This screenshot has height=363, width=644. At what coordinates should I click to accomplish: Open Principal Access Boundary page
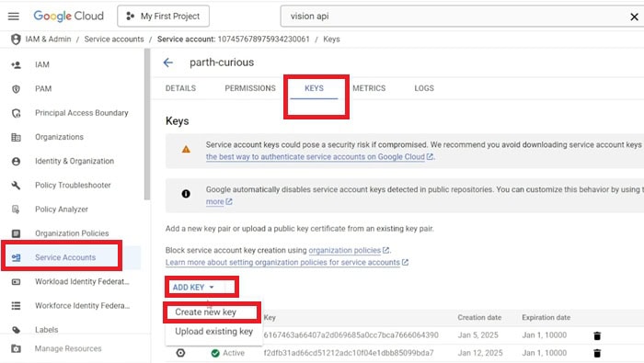click(82, 113)
